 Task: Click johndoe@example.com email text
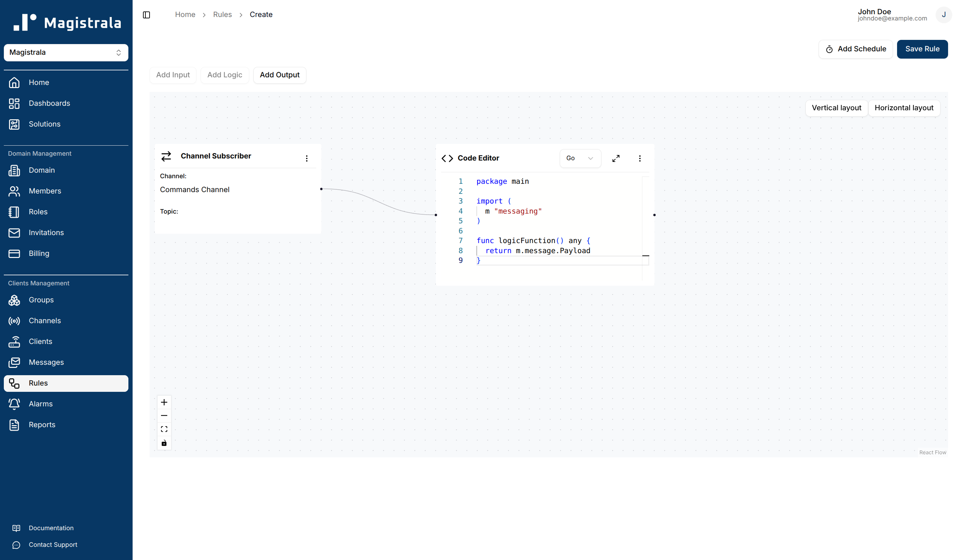point(892,18)
